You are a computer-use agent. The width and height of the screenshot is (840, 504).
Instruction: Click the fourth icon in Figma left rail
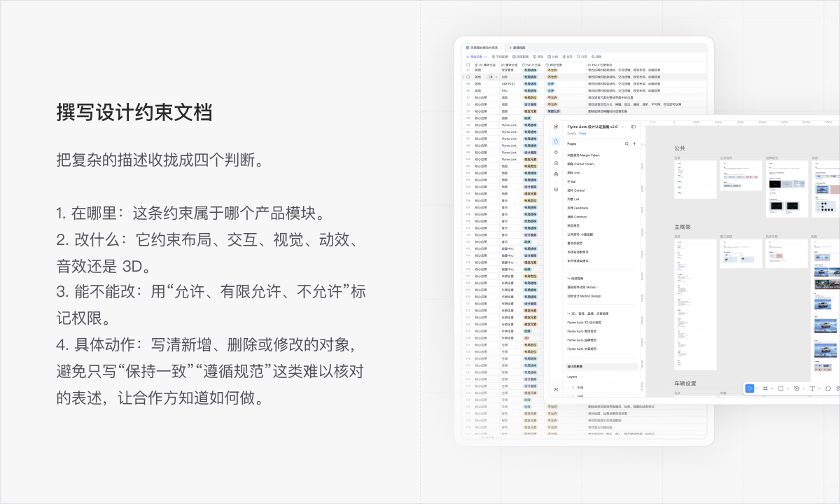pyautogui.click(x=556, y=174)
